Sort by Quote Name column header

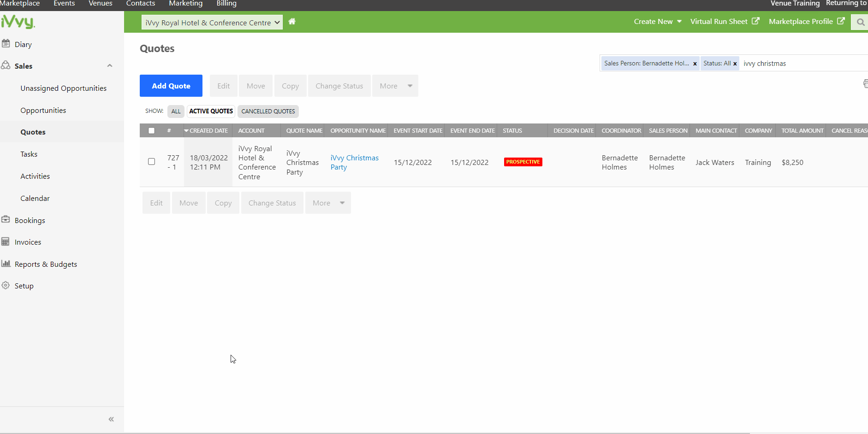pos(304,130)
